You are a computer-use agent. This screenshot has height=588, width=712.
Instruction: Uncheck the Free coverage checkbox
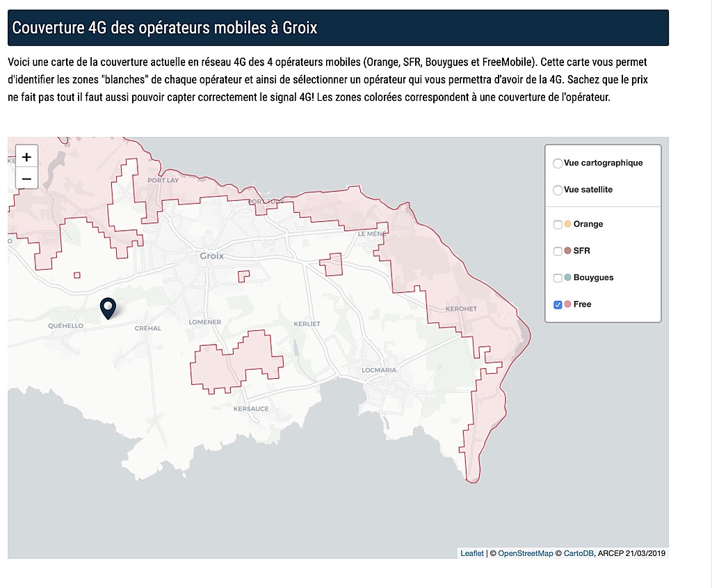(x=558, y=304)
